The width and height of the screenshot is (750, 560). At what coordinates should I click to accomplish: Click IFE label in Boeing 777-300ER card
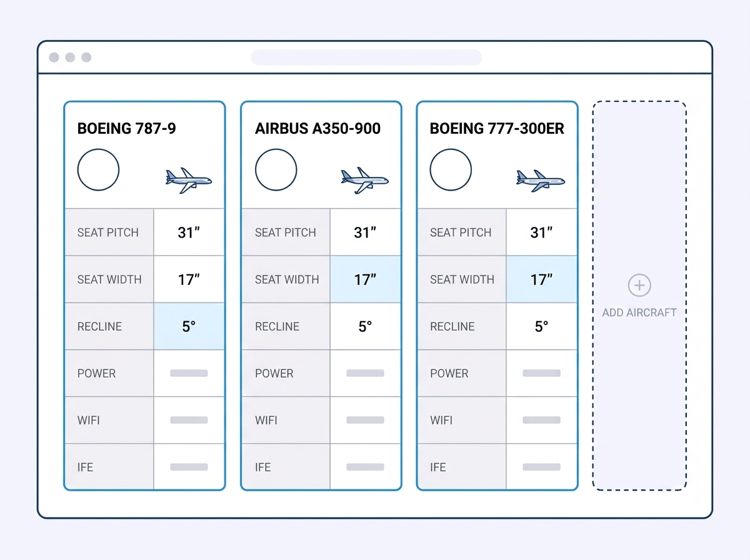coord(438,467)
